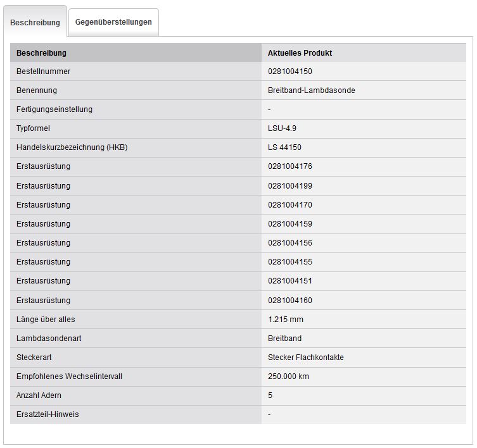Screen dimensions: 477x448
Task: Select OE number 0281004159
Action: (289, 224)
